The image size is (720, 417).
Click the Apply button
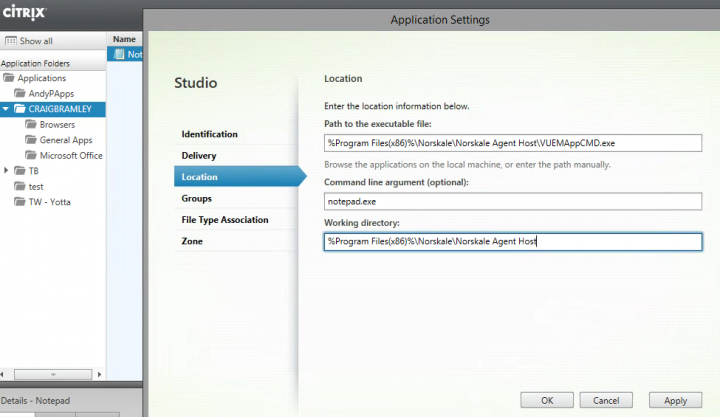point(675,400)
